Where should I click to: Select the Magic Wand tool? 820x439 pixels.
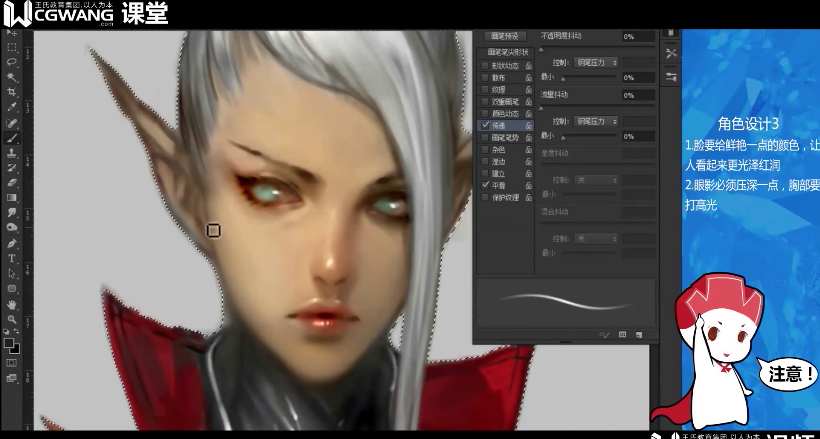(x=12, y=77)
